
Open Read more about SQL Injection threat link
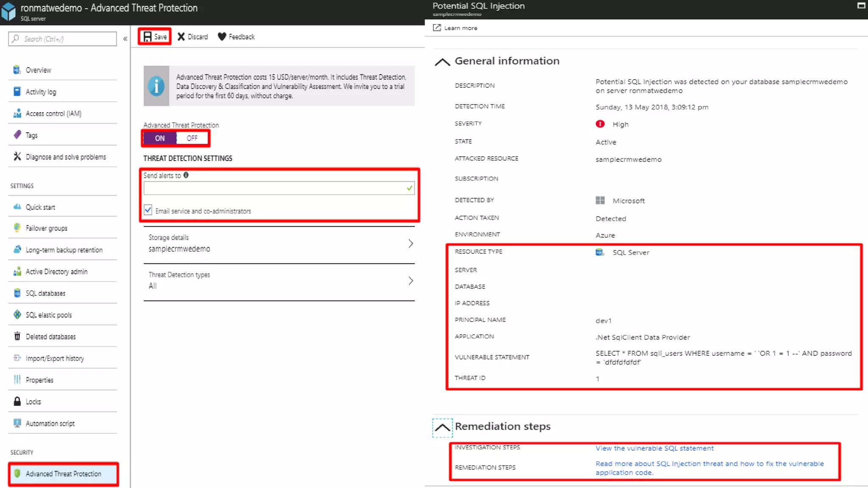[709, 468]
